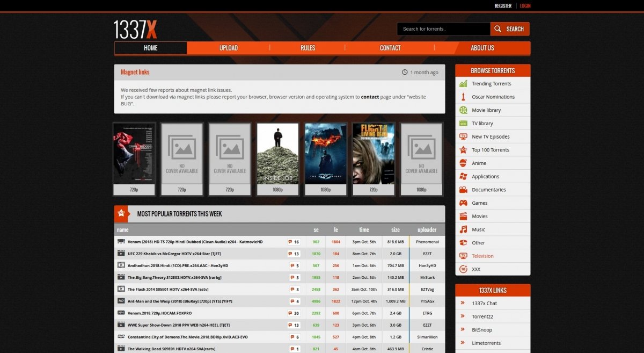Click comment bubble icon on Venom Hindi row
The height and width of the screenshot is (353, 644).
pyautogui.click(x=290, y=242)
